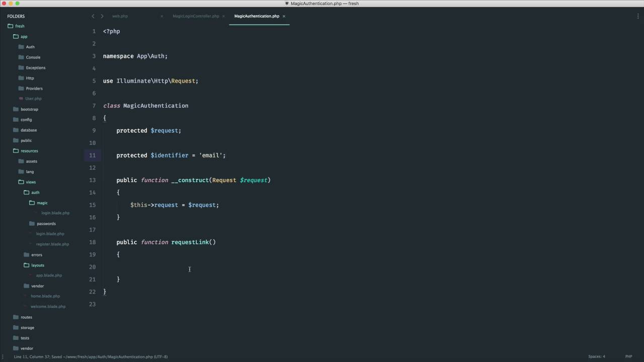Screen dimensions: 644x362
Task: Expand the routes folder
Action: (x=16, y=317)
